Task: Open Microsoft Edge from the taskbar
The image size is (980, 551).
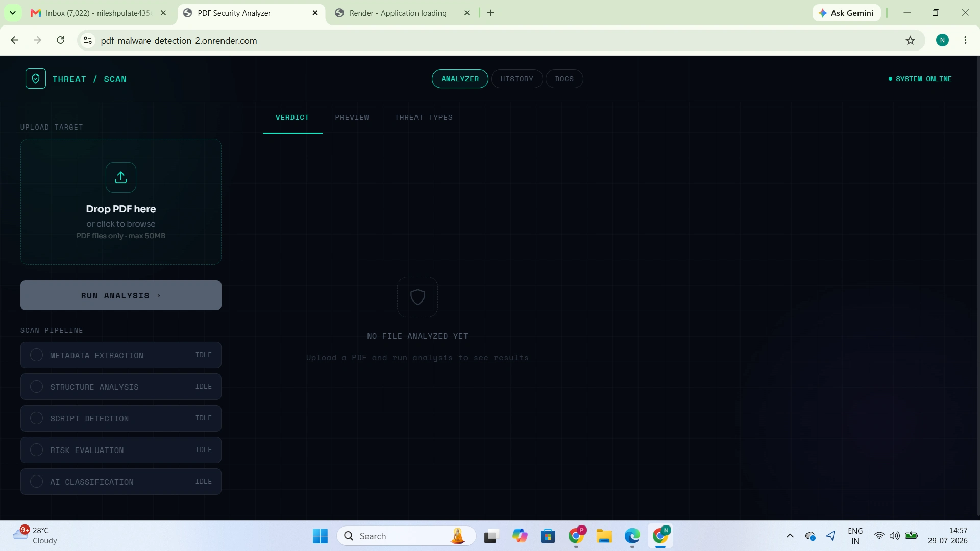Action: (632, 536)
